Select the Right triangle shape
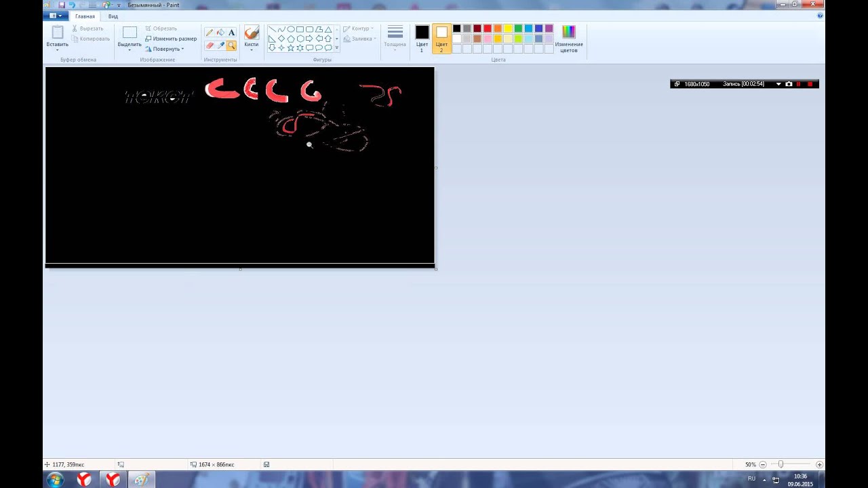868x488 pixels. pos(272,39)
